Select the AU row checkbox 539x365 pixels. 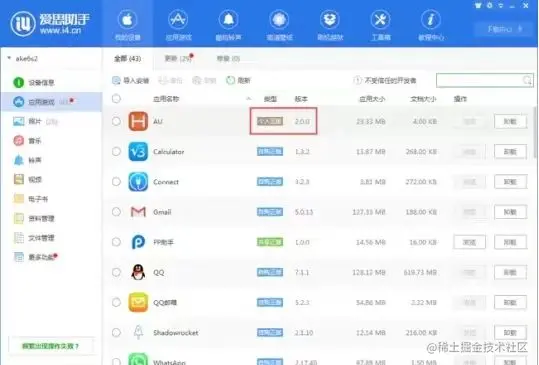tap(116, 121)
